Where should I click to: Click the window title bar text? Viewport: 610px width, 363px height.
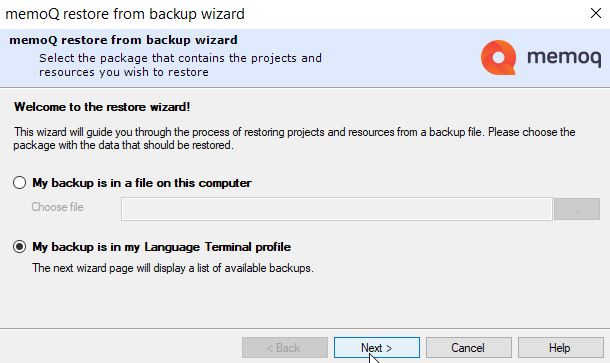click(x=125, y=14)
